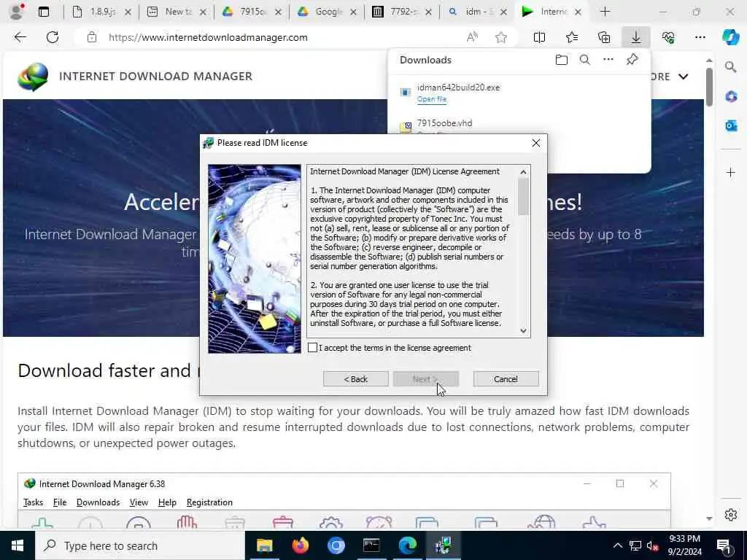This screenshot has width=747, height=560.
Task: Open Registration menu in IDM screenshot
Action: pos(209,502)
